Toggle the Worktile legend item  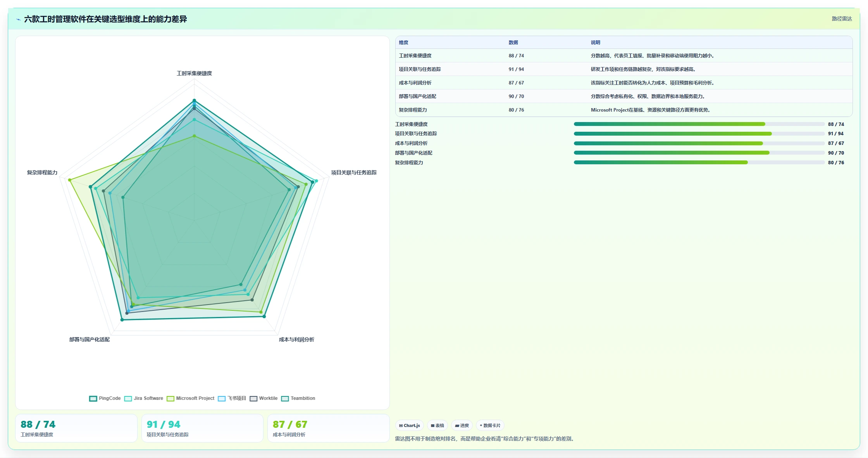pos(263,398)
